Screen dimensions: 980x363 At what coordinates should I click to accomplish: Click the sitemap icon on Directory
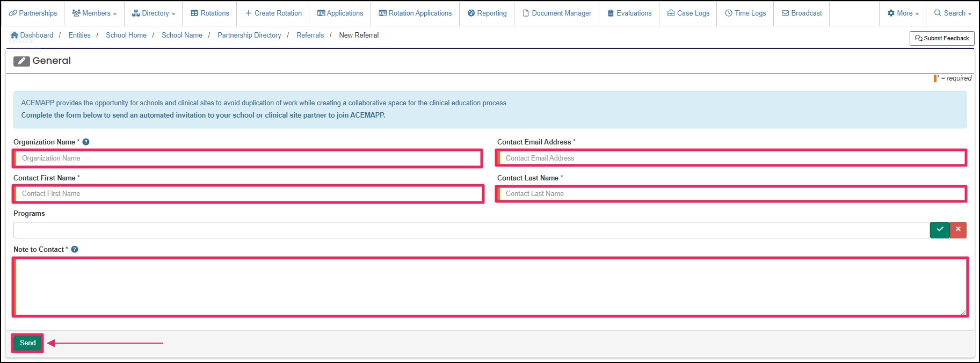click(136, 13)
